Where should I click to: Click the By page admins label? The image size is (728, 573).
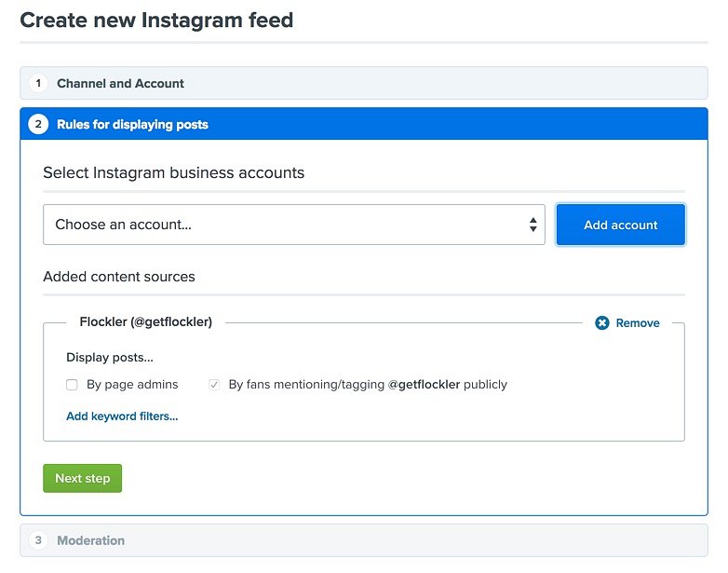tap(132, 385)
